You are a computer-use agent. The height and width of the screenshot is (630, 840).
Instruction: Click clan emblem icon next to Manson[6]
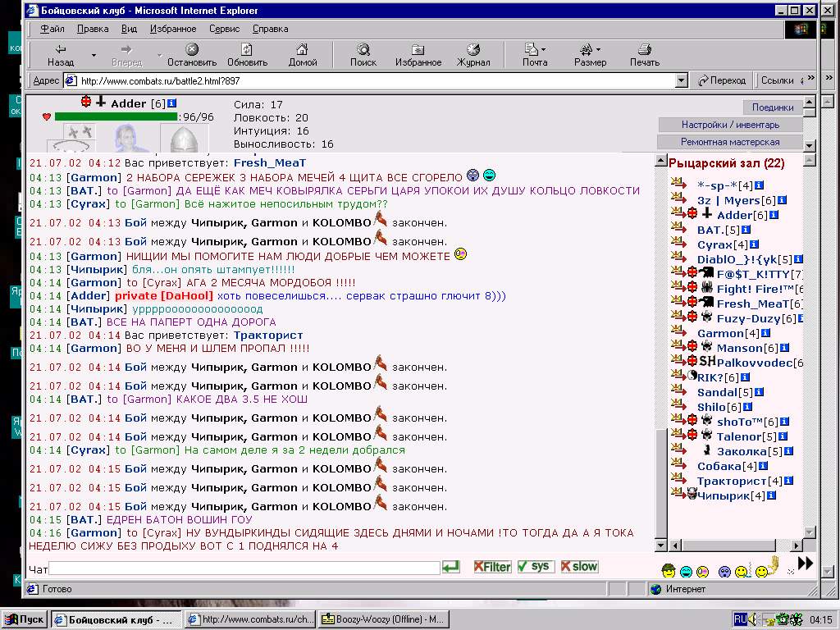[x=707, y=346]
